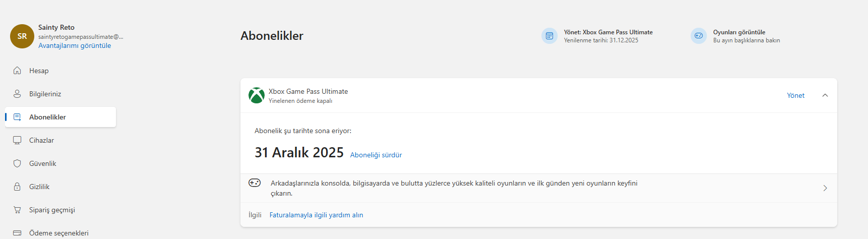Click the 31 Aralık 2025 date
This screenshot has height=239, width=868.
tap(299, 152)
